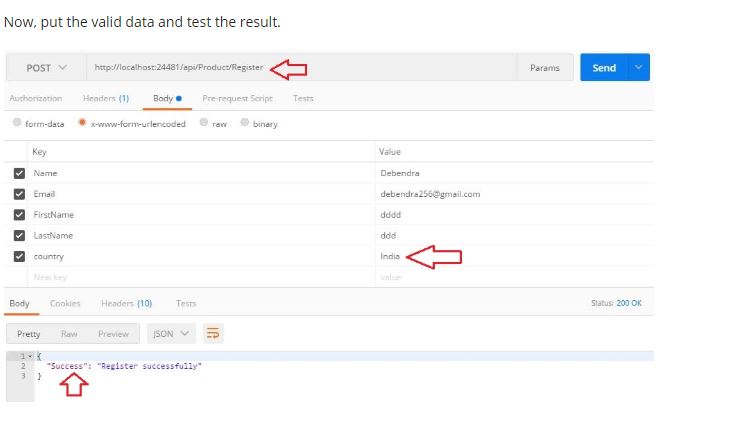Expand the Send button dropdown arrow

[638, 68]
